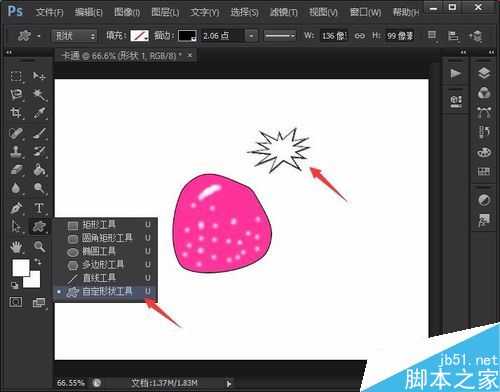Select the Magic Wand tool
500x392 pixels.
click(39, 95)
